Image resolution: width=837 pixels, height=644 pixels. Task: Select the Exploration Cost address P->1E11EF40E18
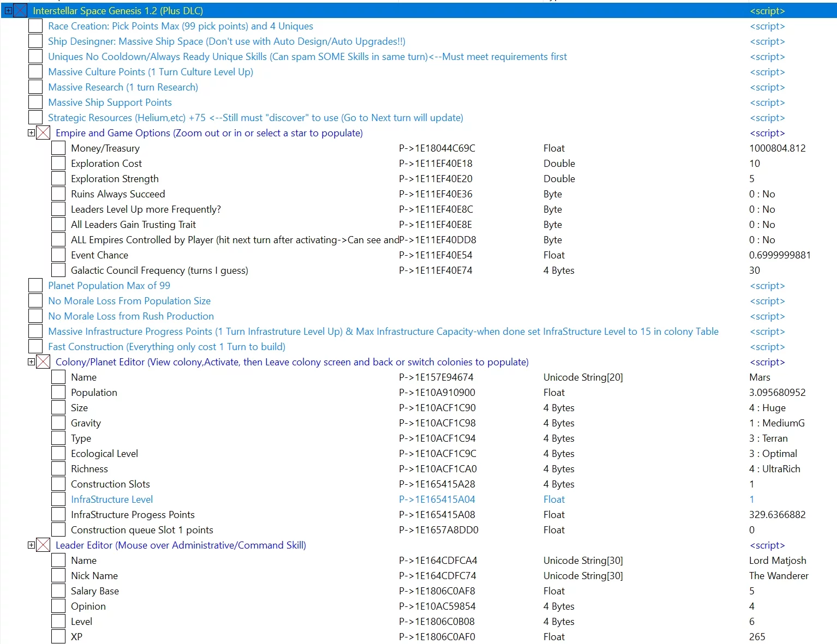(435, 164)
